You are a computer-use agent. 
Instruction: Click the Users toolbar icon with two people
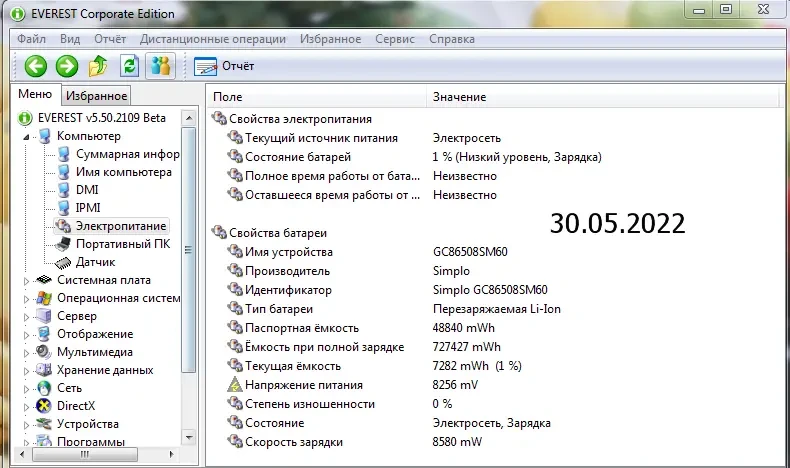coord(161,66)
